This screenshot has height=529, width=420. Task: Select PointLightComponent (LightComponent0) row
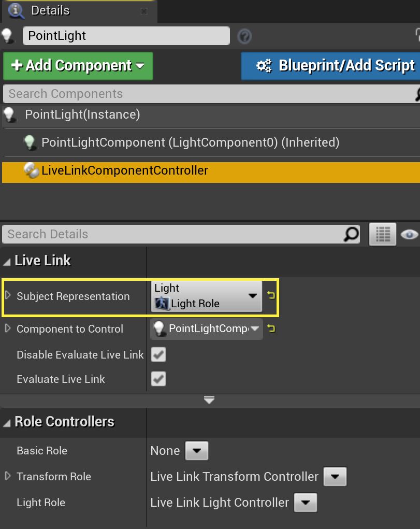(211, 142)
